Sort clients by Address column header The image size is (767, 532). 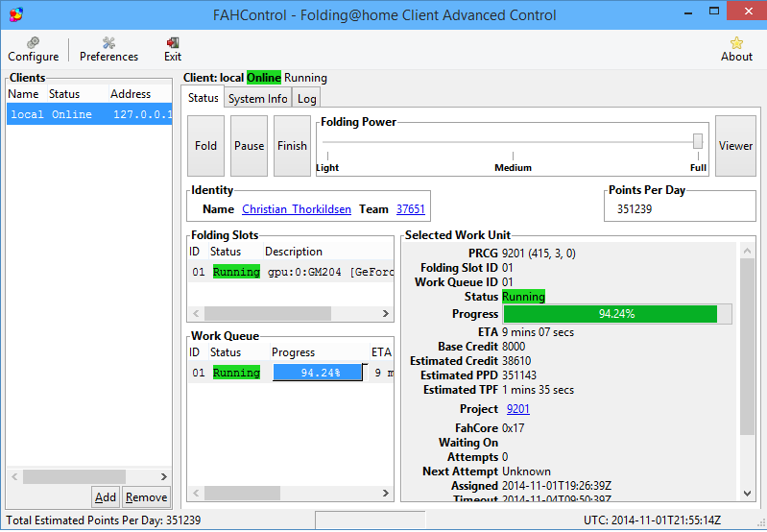140,94
